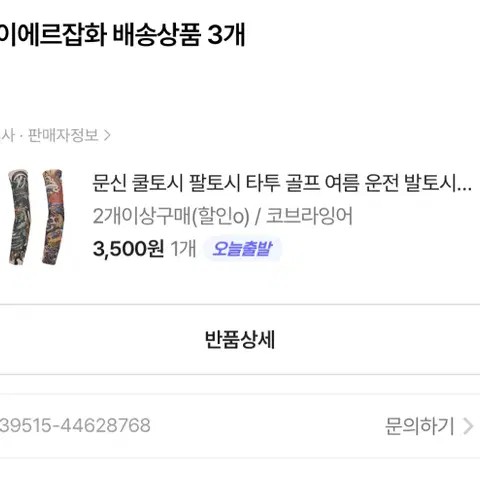This screenshot has height=480, width=480.
Task: Click the left black tattoo sleeve image
Action: tap(19, 217)
